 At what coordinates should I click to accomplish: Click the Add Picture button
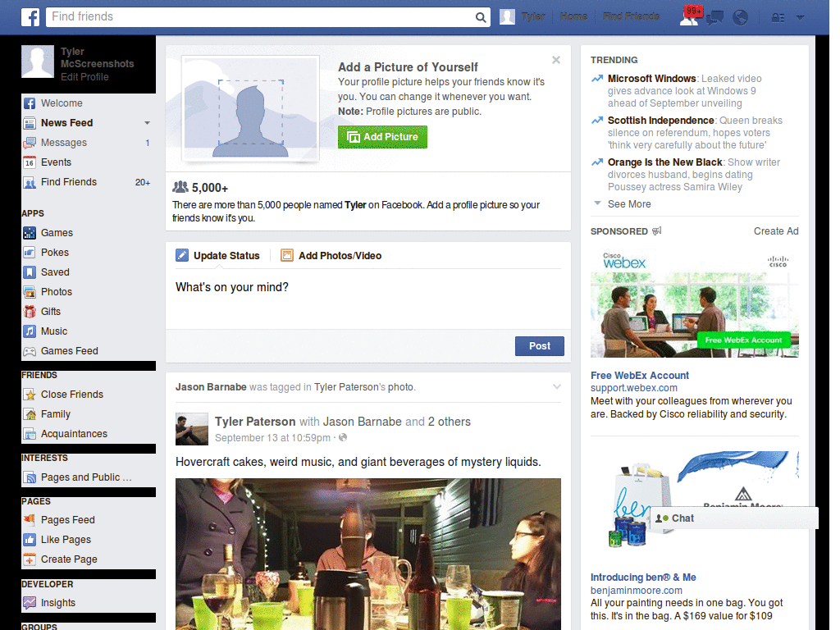point(382,137)
